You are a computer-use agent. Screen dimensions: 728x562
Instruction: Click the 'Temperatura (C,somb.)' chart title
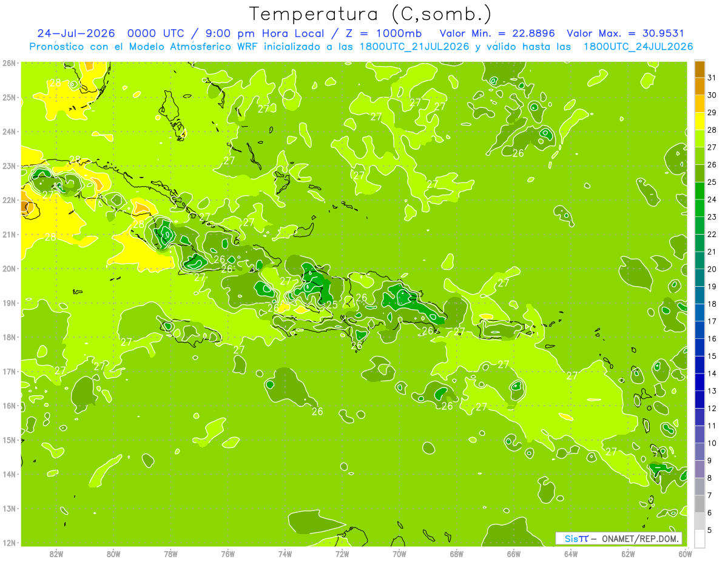(371, 13)
